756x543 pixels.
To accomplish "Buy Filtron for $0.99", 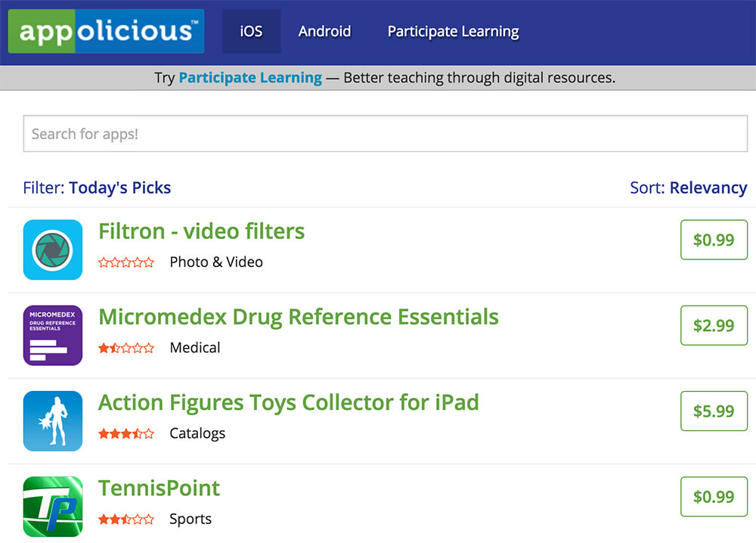I will point(714,240).
